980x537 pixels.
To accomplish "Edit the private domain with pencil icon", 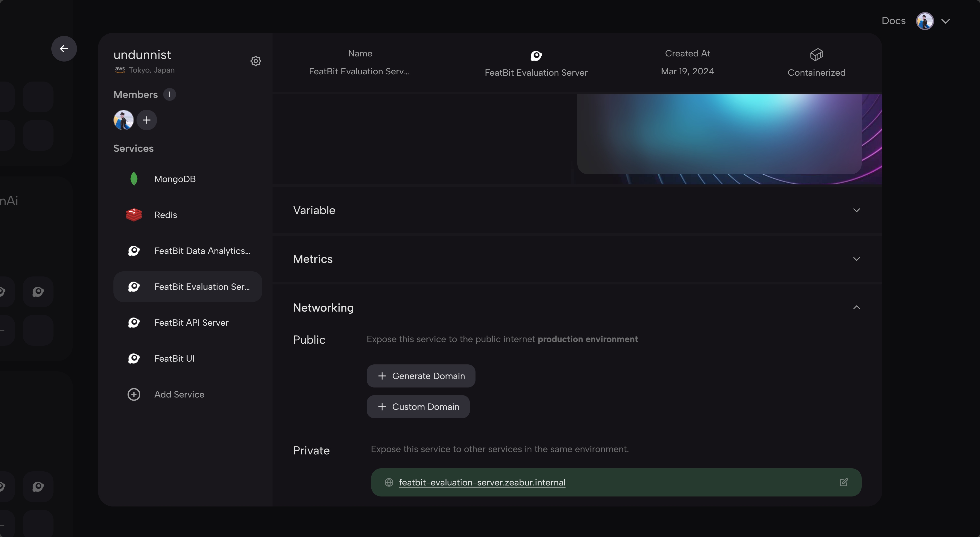I will coord(843,482).
